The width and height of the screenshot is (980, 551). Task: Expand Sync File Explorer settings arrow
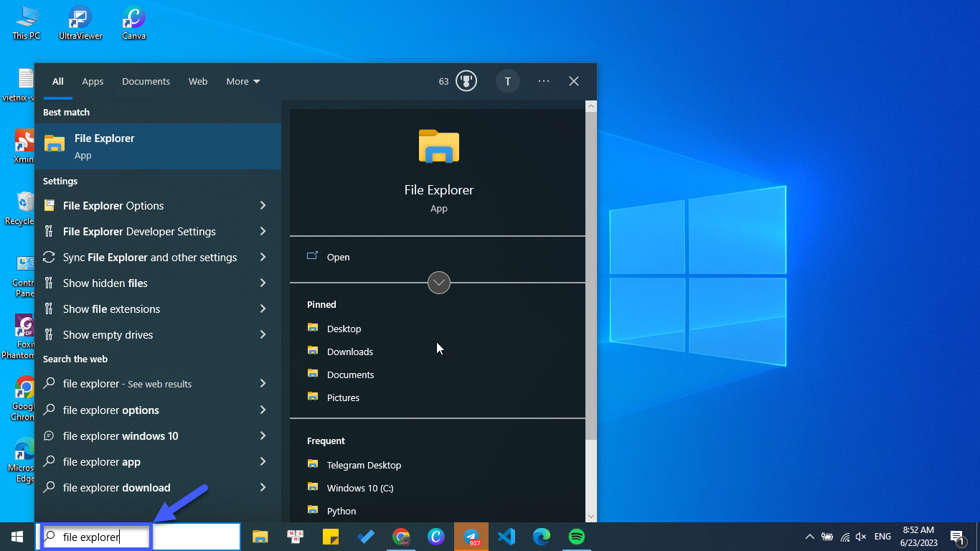tap(263, 257)
